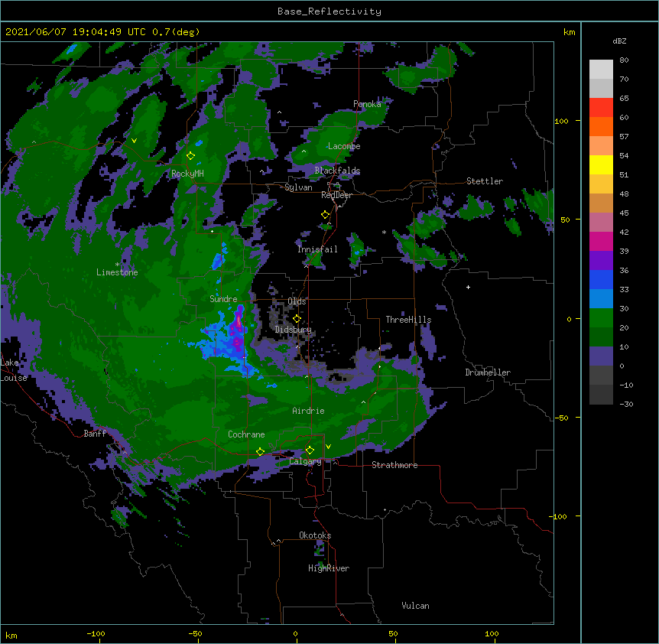Click the Stettler city label

pos(485,181)
